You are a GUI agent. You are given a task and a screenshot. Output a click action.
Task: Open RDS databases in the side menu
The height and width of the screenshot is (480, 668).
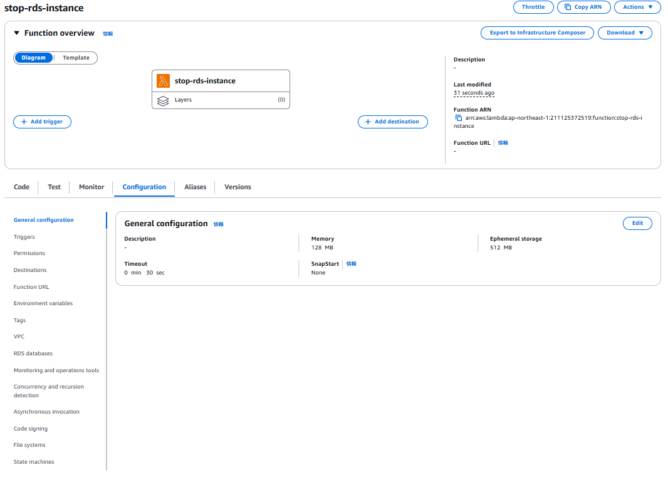pyautogui.click(x=33, y=354)
